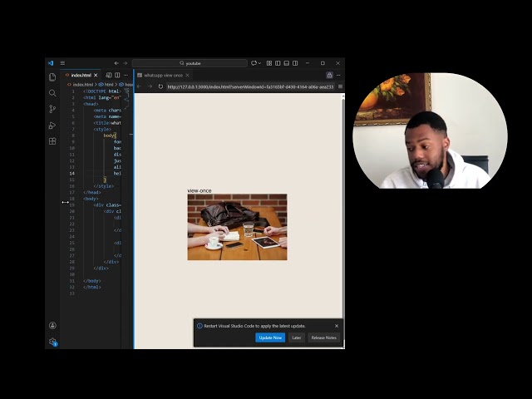This screenshot has width=532, height=399.
Task: Go forward in the preview browser
Action: click(x=150, y=86)
